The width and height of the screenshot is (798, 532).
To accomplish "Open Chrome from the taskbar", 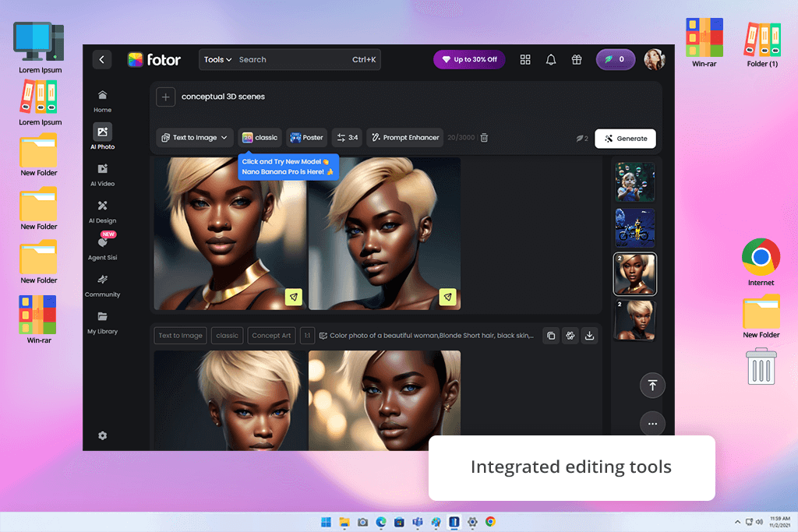I will click(491, 522).
